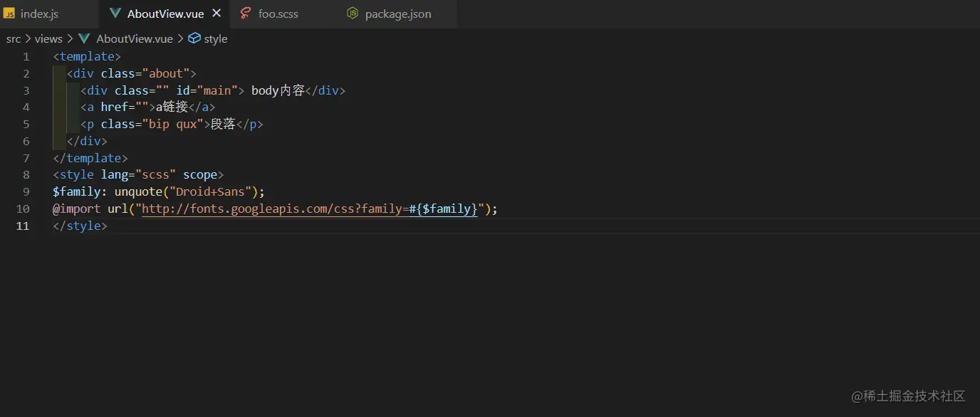Switch to the index.js tab

click(x=40, y=14)
